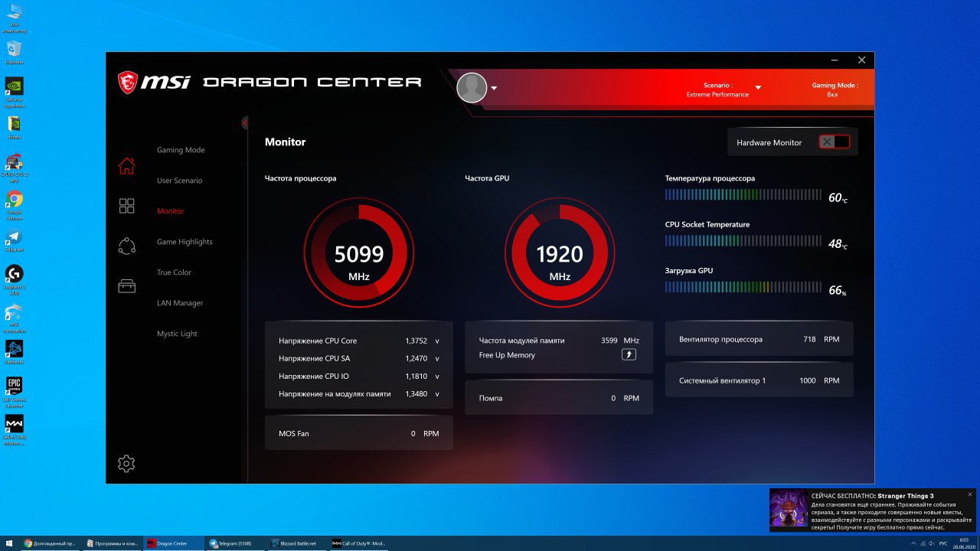Open Game Highlights menu item

pyautogui.click(x=185, y=242)
